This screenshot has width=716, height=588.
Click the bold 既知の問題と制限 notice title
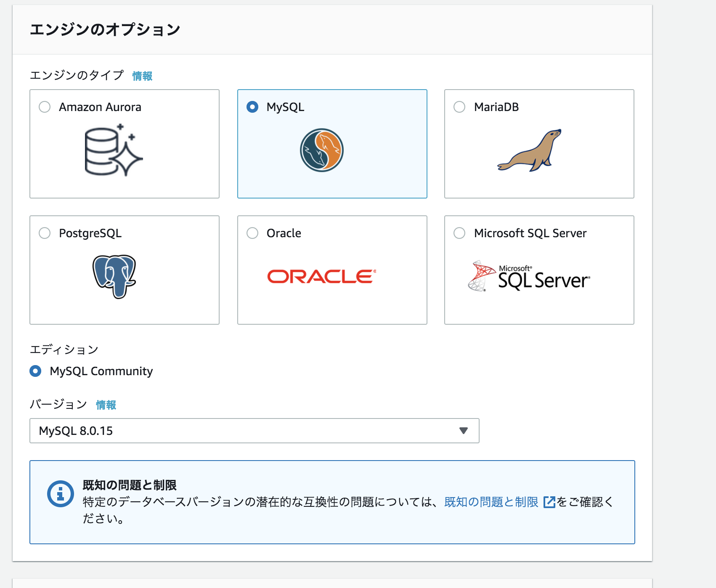click(x=130, y=485)
